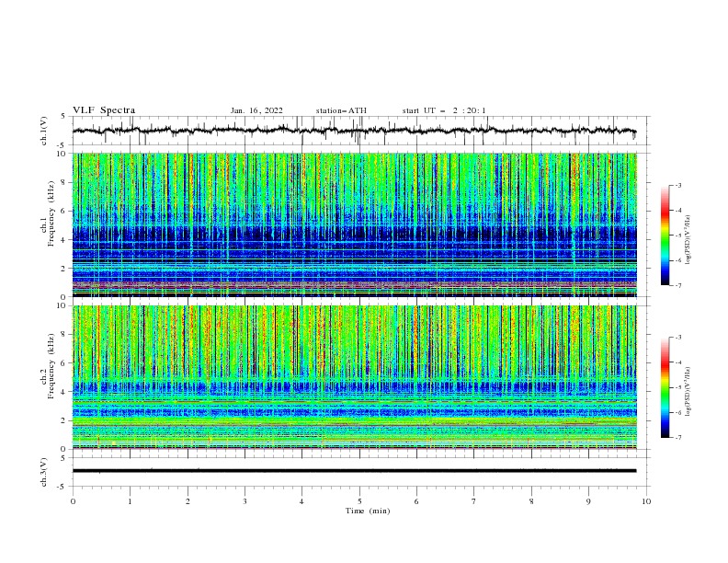Screen dimensions: 728x563
Task: Click the 'ch.2 Frequency (kHz)' axis label
Action: [x=48, y=365]
